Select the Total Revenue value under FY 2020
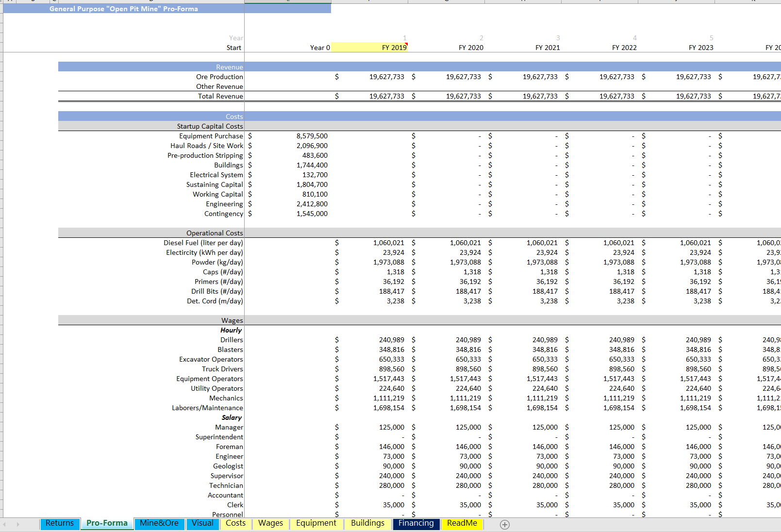The height and width of the screenshot is (532, 781). 464,96
